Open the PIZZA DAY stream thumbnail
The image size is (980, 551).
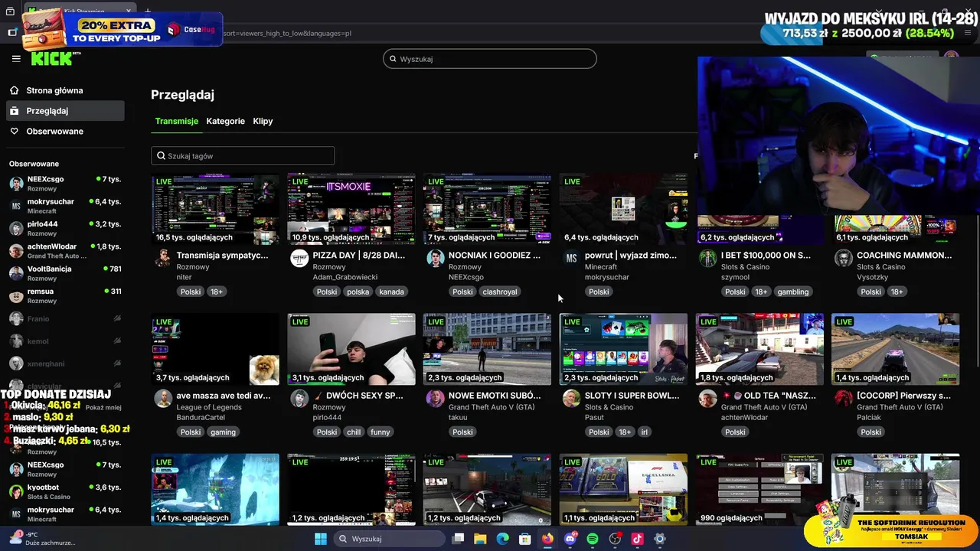351,209
